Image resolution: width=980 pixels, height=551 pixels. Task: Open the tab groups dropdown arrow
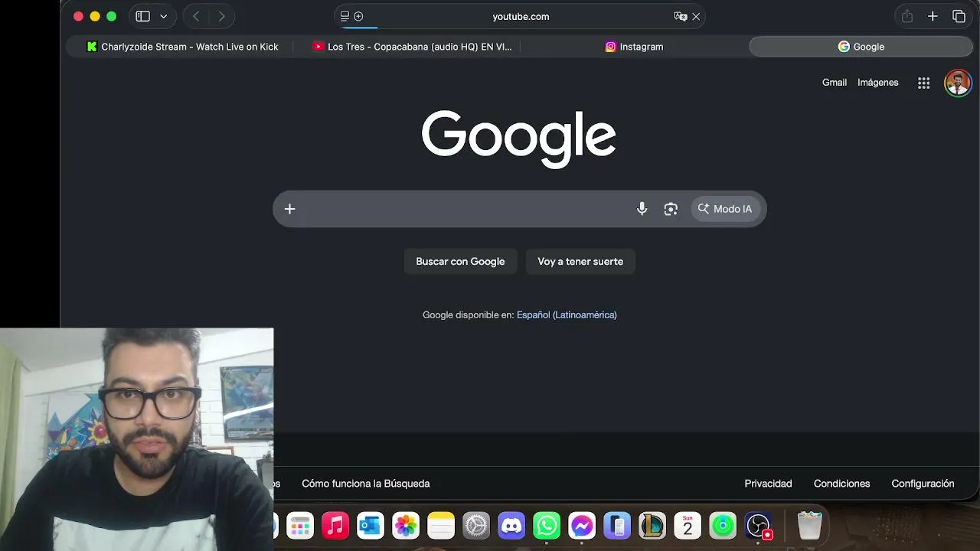[163, 16]
